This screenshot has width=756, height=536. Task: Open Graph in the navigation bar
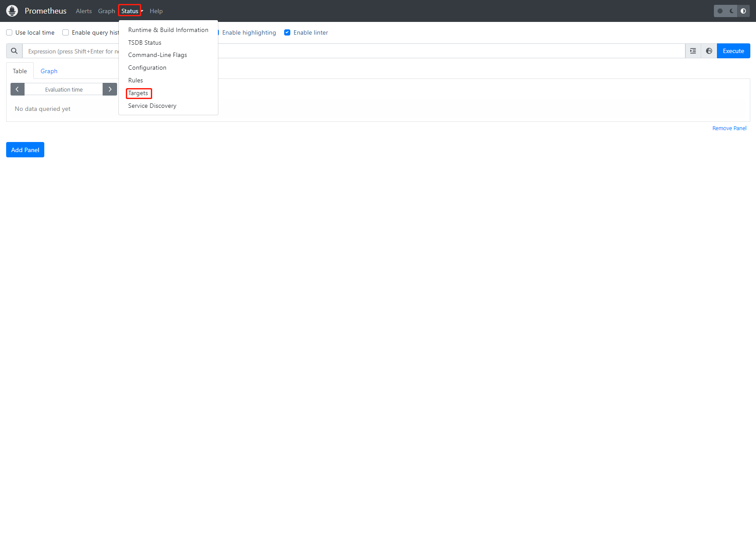point(107,11)
